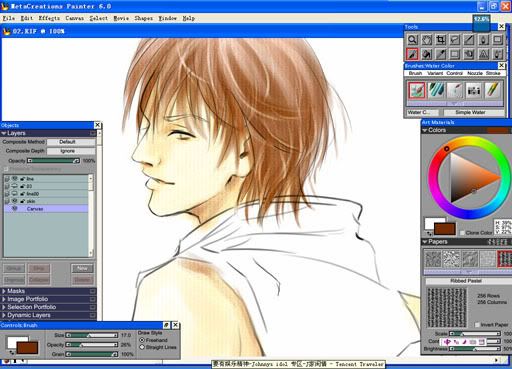Screen dimensions: 512x369
Task: Open the File menu
Action: (x=9, y=18)
